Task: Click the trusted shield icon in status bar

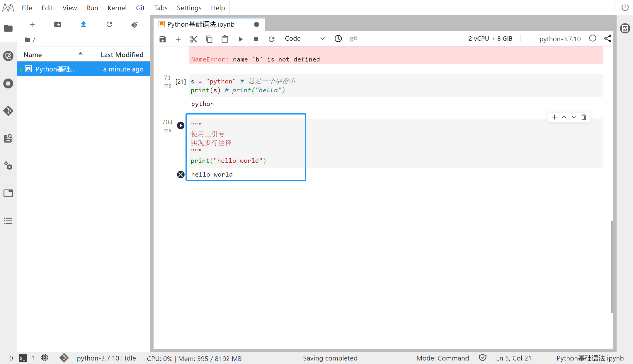Action: coord(483,358)
